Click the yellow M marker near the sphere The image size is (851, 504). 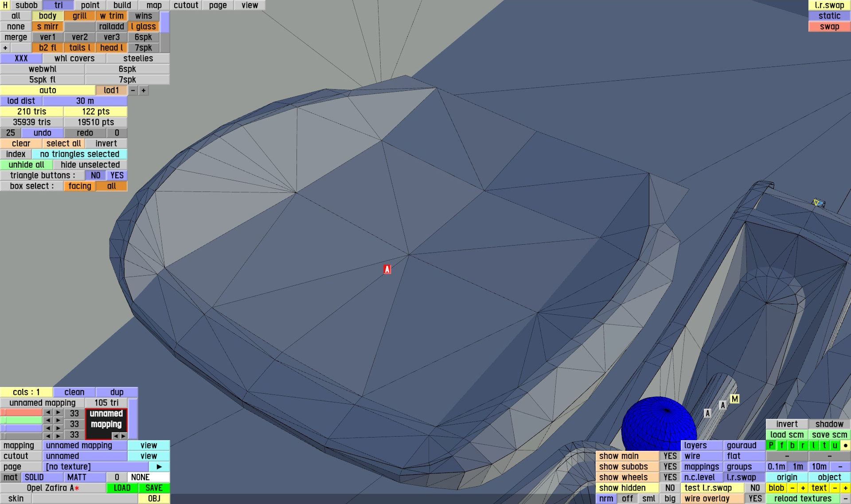pos(734,399)
